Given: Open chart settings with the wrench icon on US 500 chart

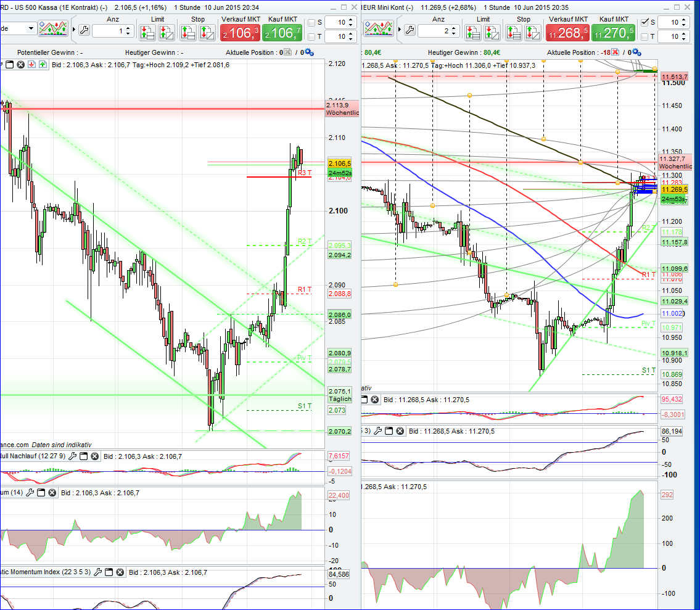Looking at the screenshot, I should click(84, 30).
